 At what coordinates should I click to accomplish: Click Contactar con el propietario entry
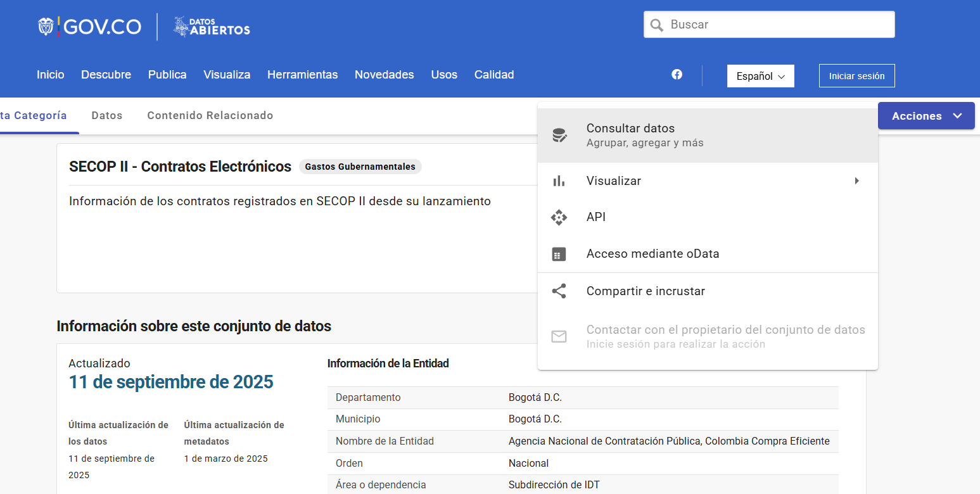pyautogui.click(x=708, y=336)
